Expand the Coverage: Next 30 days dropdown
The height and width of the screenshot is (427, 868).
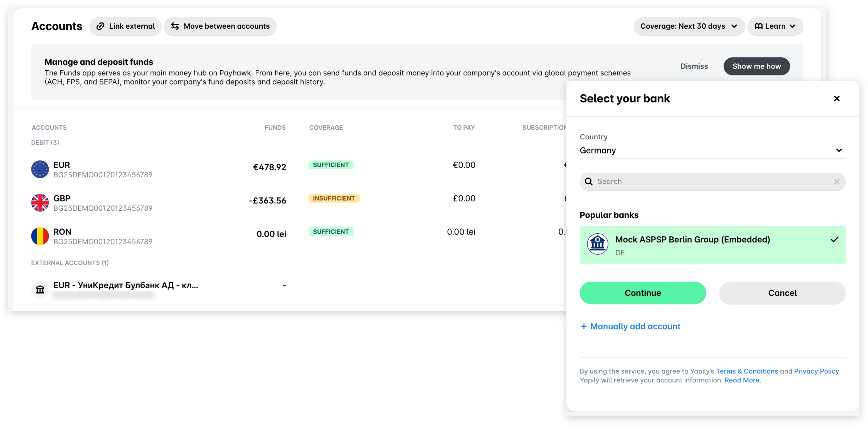tap(689, 26)
